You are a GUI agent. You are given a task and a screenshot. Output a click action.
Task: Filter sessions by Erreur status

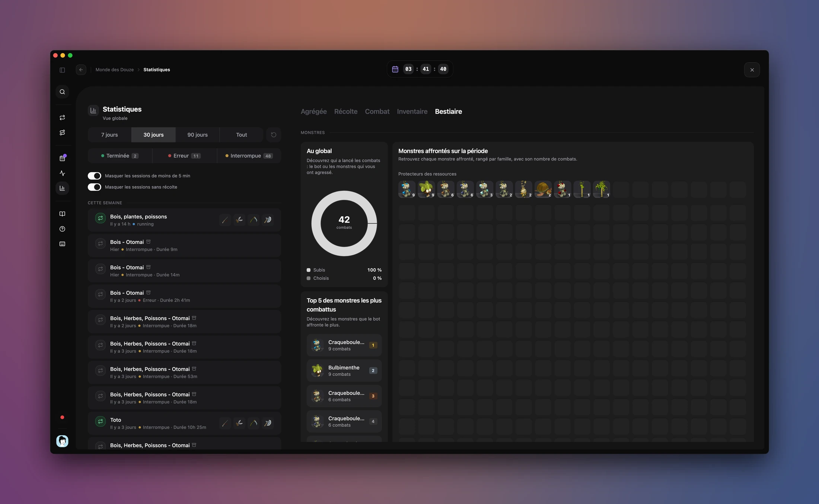pyautogui.click(x=184, y=156)
